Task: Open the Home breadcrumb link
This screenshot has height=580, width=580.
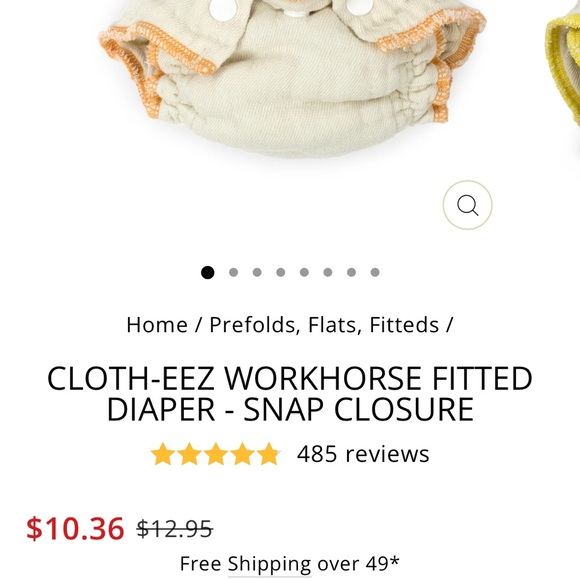Action: point(157,325)
